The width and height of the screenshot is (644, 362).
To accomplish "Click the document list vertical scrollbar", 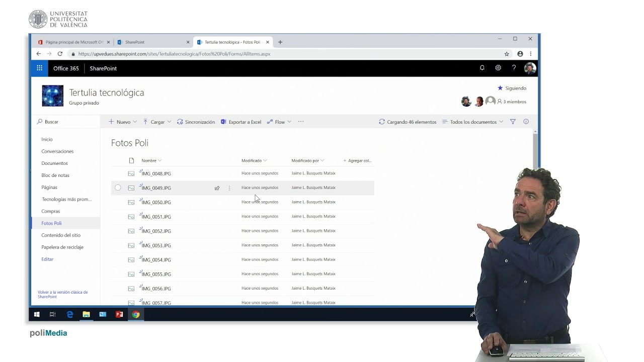I will 535,151.
